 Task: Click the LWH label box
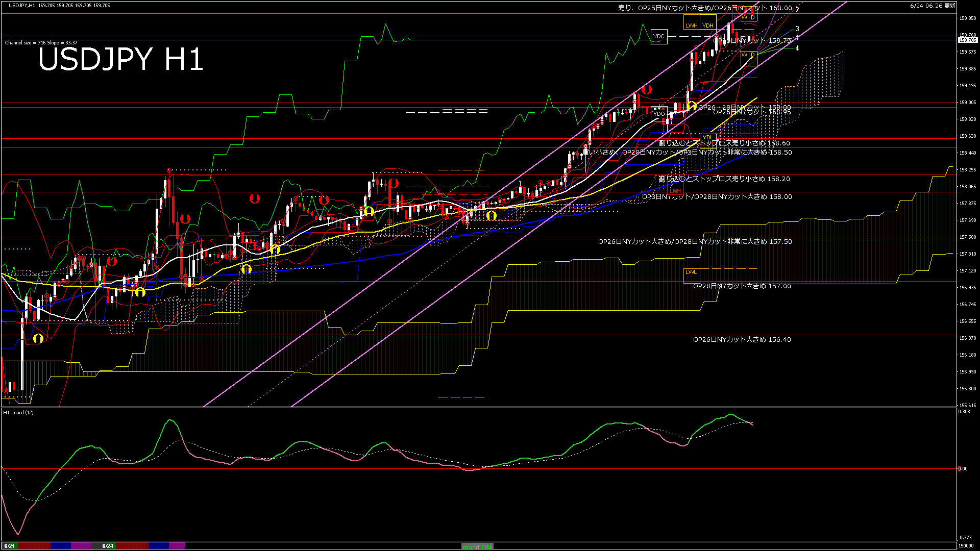pyautogui.click(x=691, y=25)
